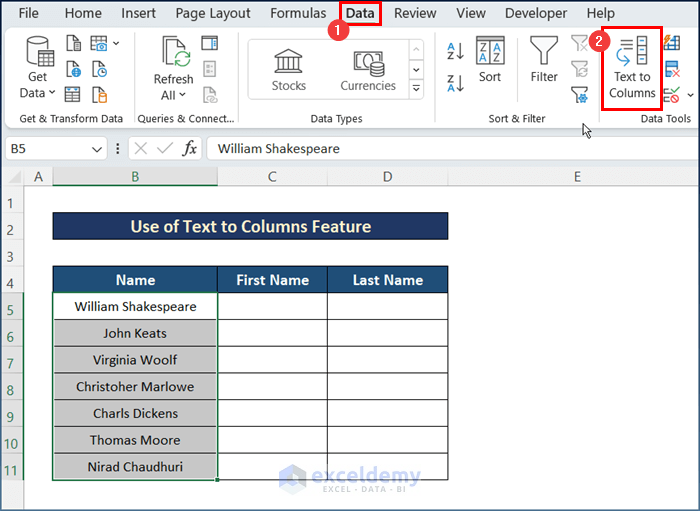
Task: Toggle the Filter funnel
Action: pos(544,60)
